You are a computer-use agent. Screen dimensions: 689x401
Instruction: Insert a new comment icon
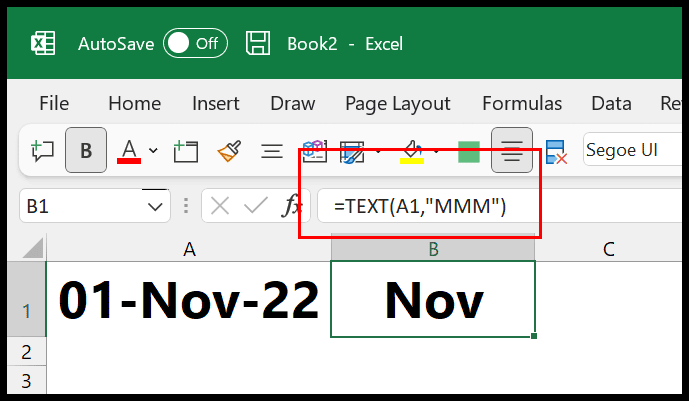click(43, 151)
